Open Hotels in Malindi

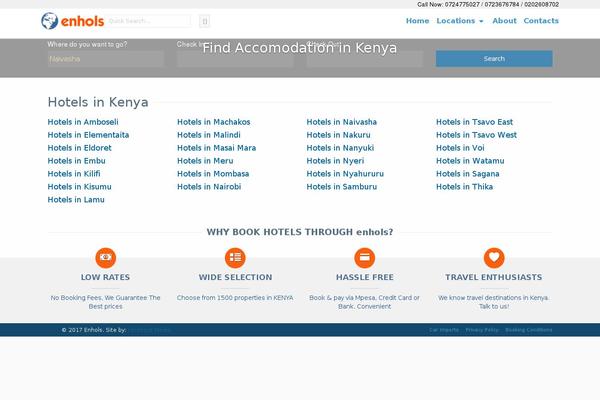[x=209, y=135]
